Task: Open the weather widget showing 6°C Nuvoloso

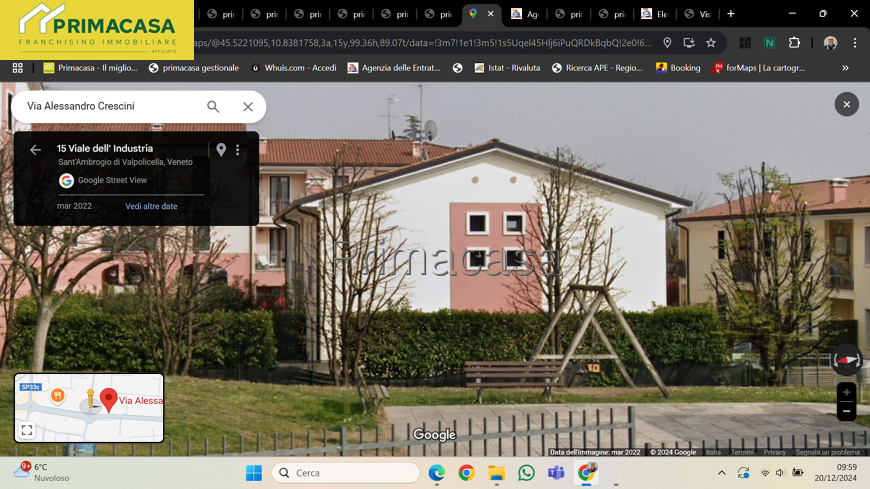Action: pyautogui.click(x=42, y=472)
